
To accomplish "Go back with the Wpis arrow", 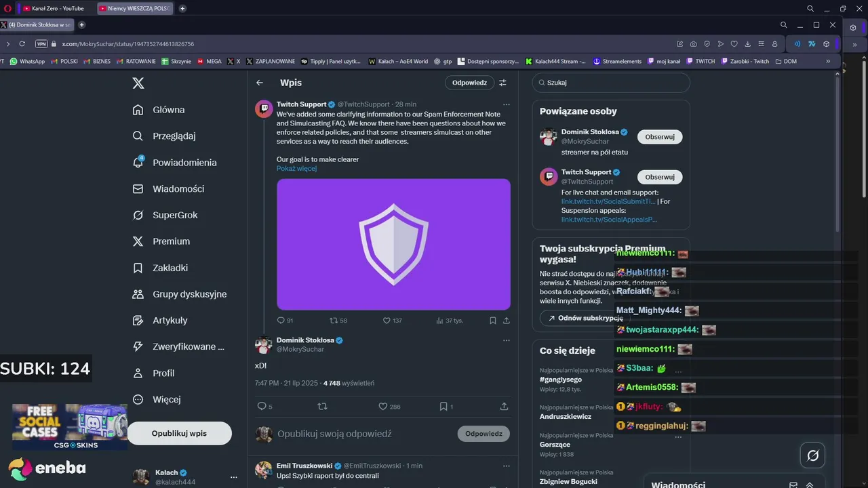I will pos(260,83).
